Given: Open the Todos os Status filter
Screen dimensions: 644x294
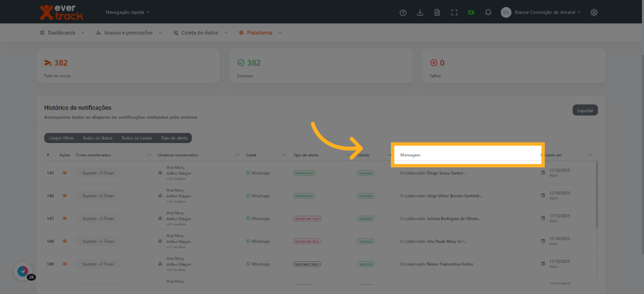Looking at the screenshot, I should [98, 138].
